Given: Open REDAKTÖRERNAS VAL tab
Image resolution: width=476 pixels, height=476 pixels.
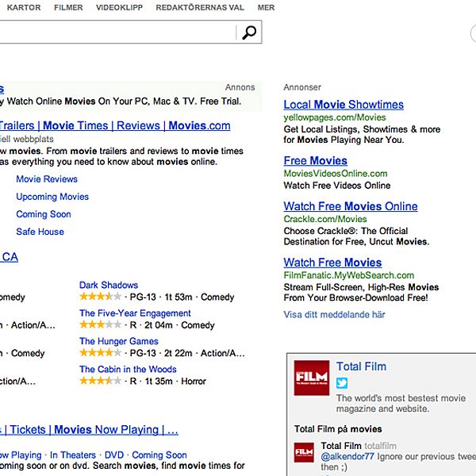Looking at the screenshot, I should tap(201, 7).
